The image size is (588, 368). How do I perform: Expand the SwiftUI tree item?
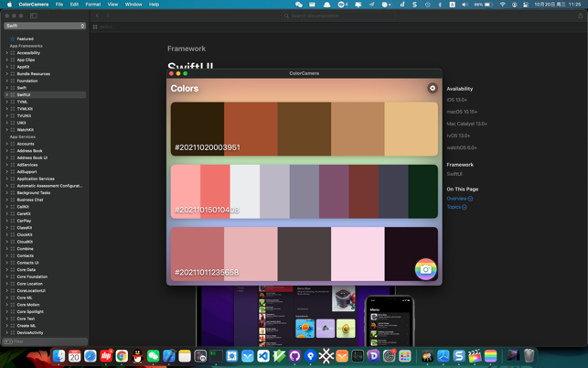(x=6, y=94)
